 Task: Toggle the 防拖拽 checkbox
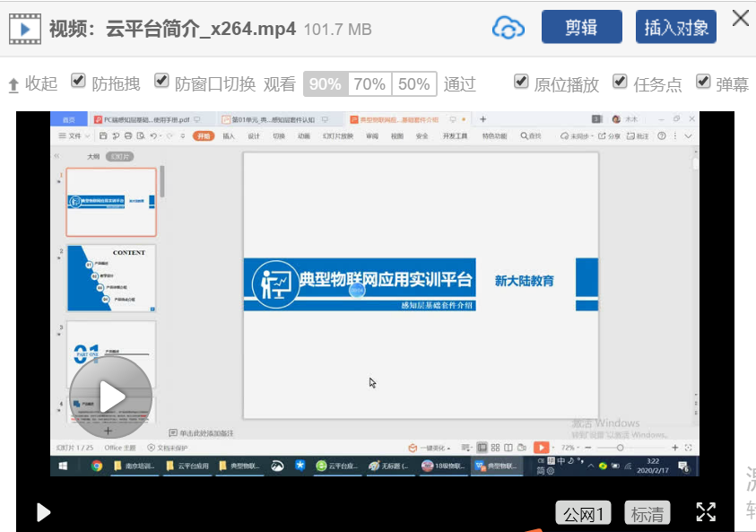pyautogui.click(x=79, y=82)
